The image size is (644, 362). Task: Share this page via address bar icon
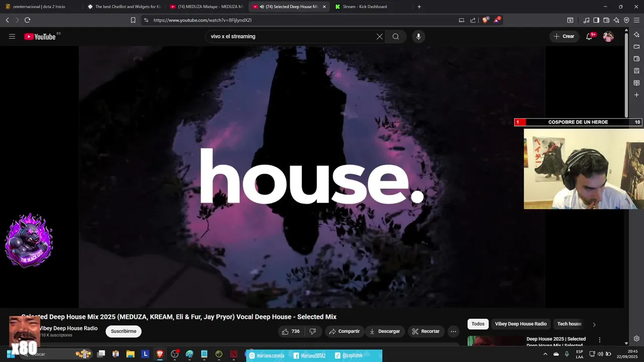[473, 20]
